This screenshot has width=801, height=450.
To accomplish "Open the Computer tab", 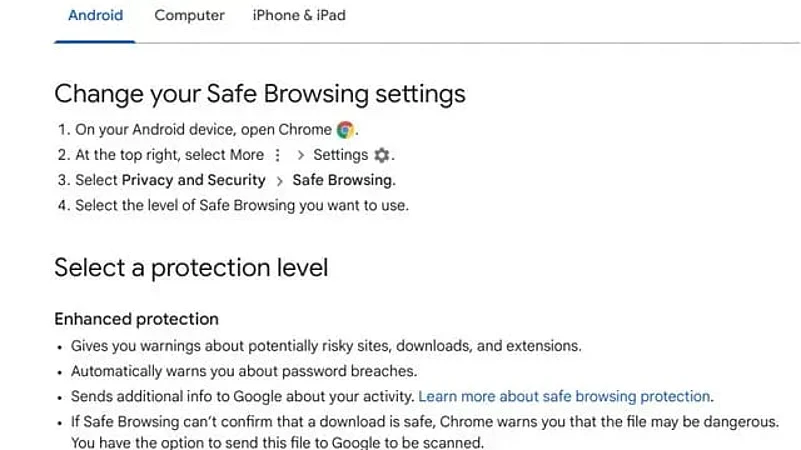I will coord(189,16).
